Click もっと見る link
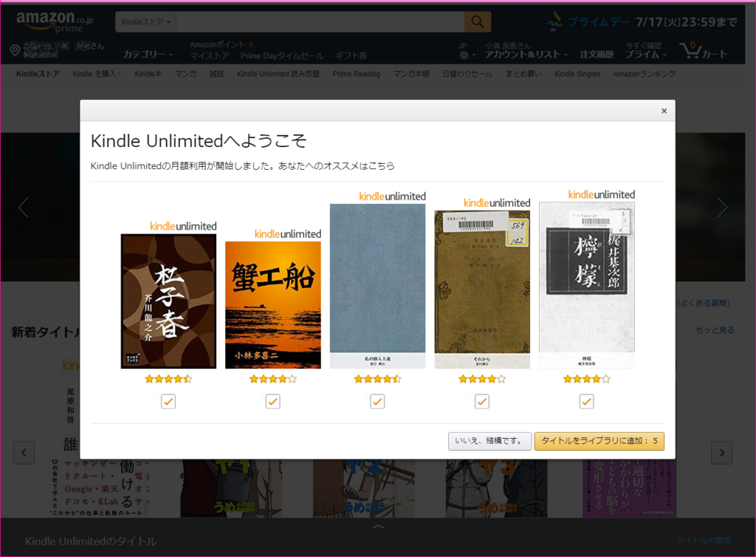The width and height of the screenshot is (756, 557). 715,330
